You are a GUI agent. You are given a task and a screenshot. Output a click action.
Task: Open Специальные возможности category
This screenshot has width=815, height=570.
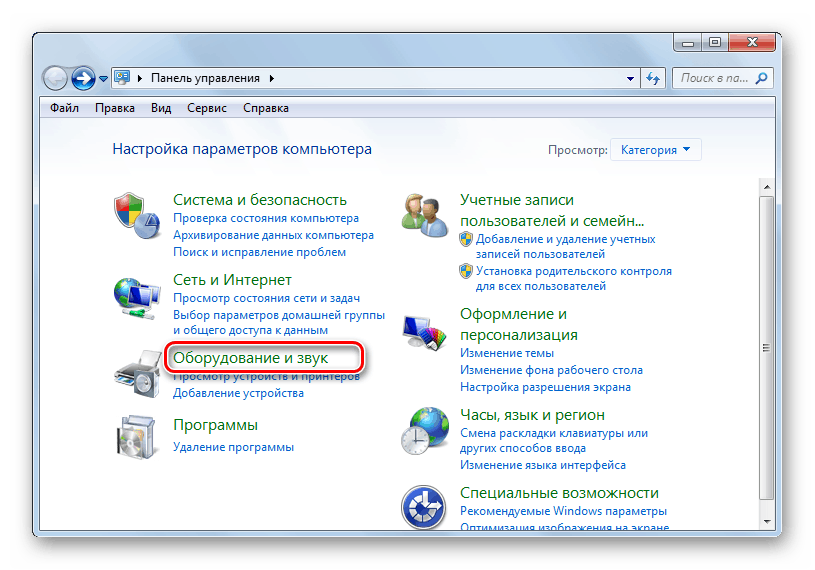click(x=559, y=493)
